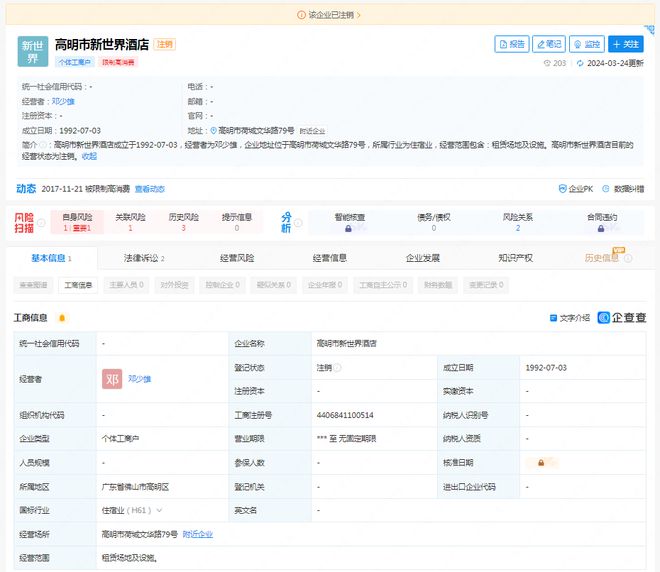
Task: Click the orange 注销 status tag by the title
Action: [165, 44]
